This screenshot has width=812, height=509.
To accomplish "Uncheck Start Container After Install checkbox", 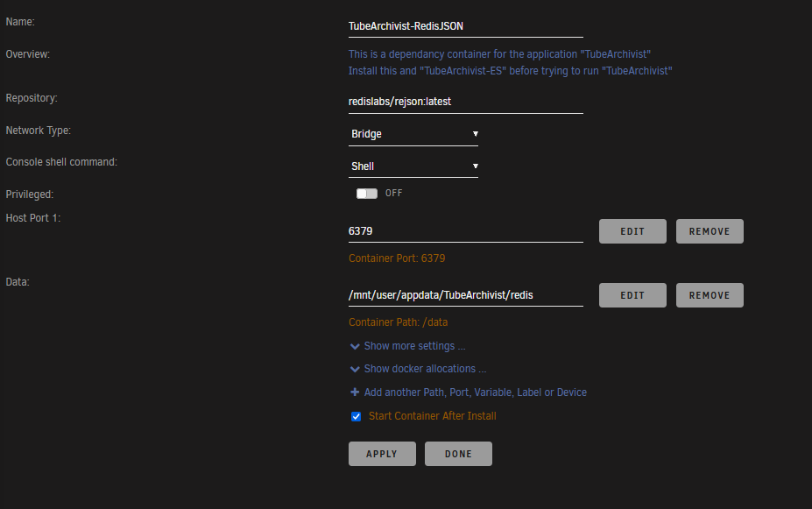I will click(356, 416).
